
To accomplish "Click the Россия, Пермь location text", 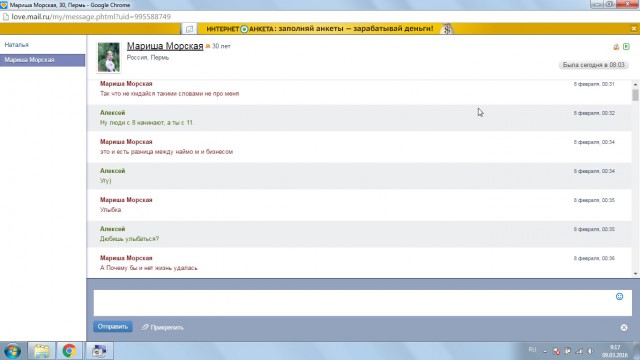I will [x=147, y=58].
